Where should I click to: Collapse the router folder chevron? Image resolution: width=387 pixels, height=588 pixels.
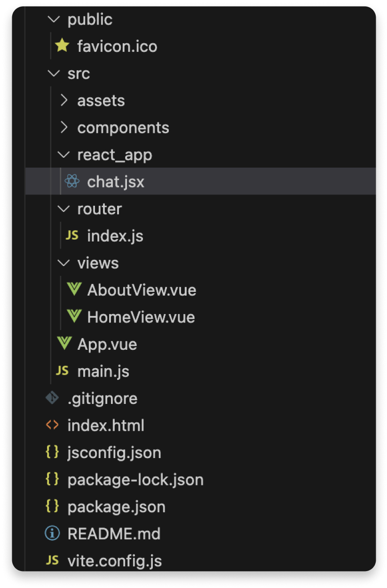coord(64,209)
